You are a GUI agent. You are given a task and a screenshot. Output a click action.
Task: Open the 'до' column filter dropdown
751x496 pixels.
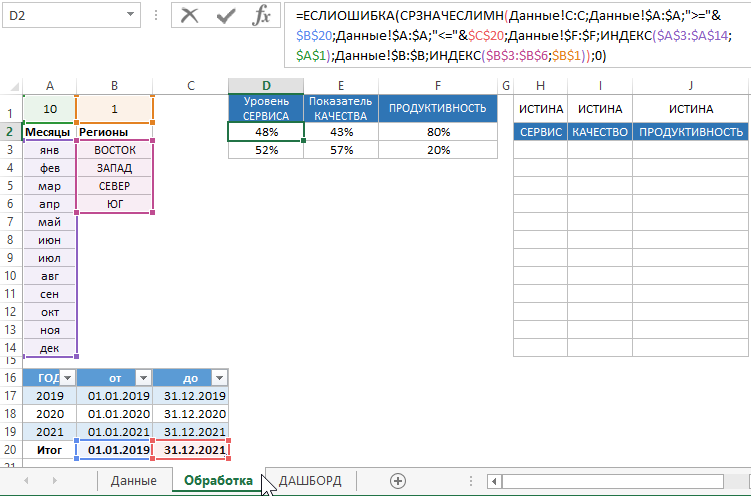pyautogui.click(x=219, y=377)
